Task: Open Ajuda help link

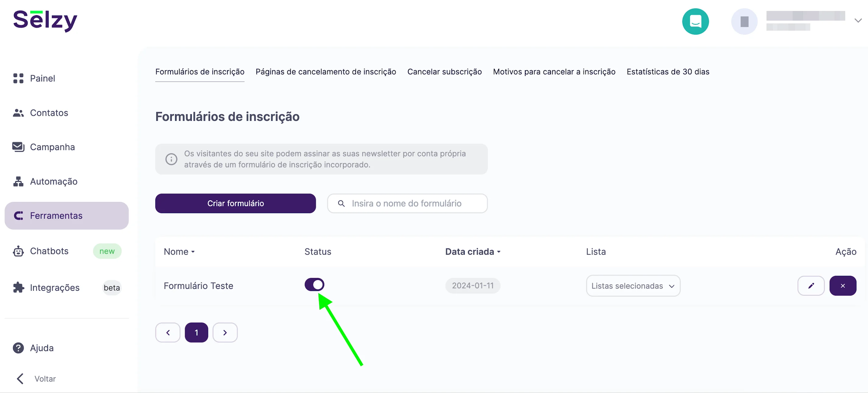Action: point(42,348)
